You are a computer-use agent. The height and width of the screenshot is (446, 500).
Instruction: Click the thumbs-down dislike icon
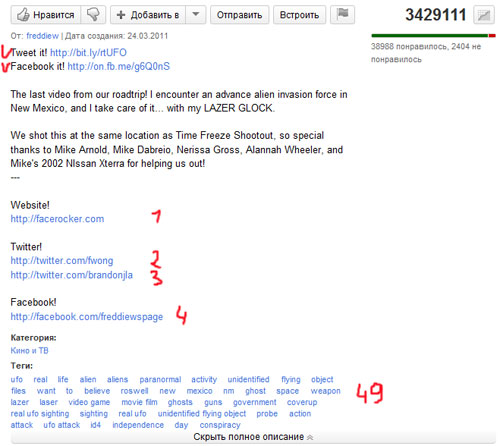(93, 15)
